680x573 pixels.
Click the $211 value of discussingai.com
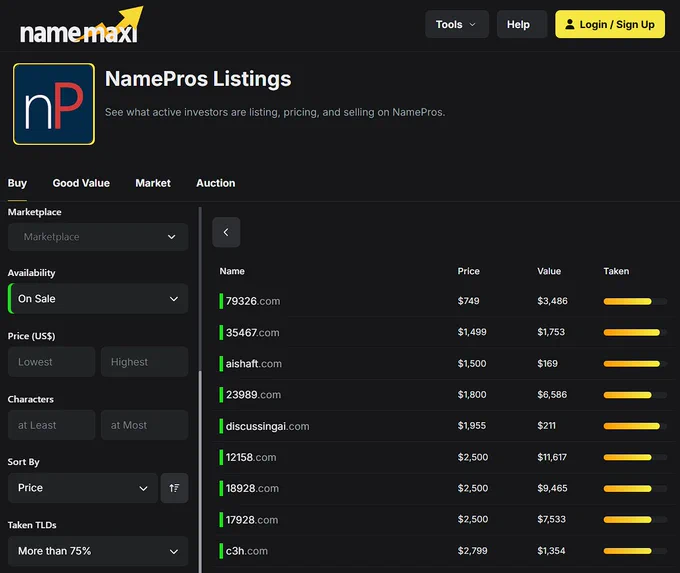(546, 426)
